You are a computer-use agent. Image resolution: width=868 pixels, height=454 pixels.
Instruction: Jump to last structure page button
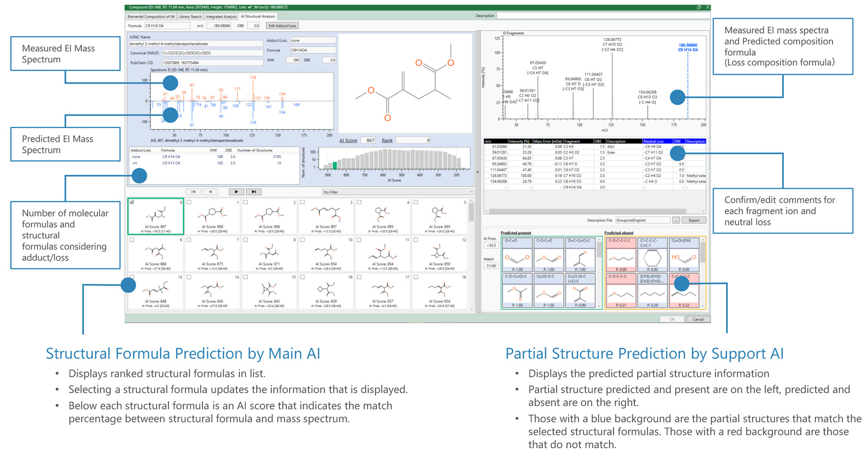(x=253, y=192)
